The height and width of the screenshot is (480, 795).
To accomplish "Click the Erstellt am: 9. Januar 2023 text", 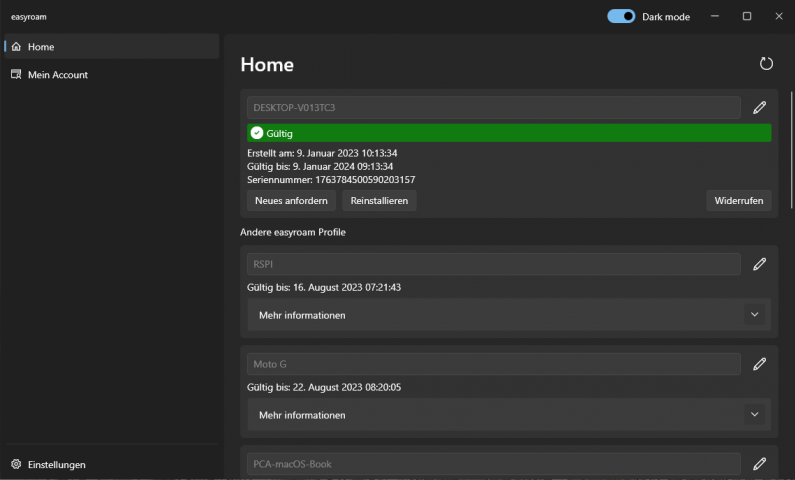I will pos(322,153).
